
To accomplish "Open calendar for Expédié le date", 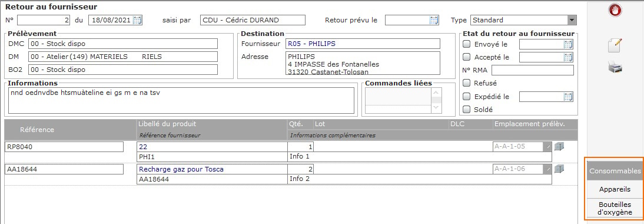I will pyautogui.click(x=569, y=97).
